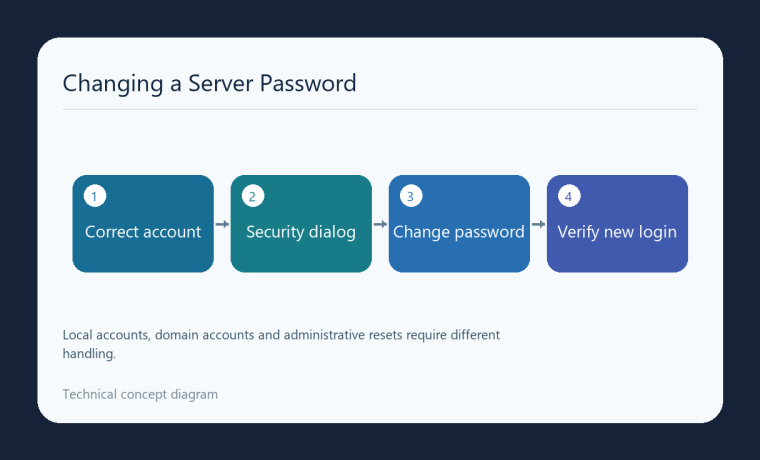Click arrow between Change password and Verify new login
This screenshot has width=760, height=460.
pyautogui.click(x=538, y=224)
